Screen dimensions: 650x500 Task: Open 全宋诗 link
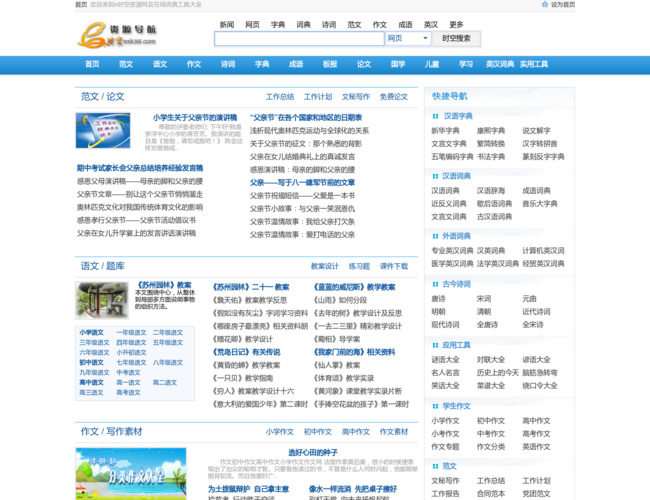point(533,325)
